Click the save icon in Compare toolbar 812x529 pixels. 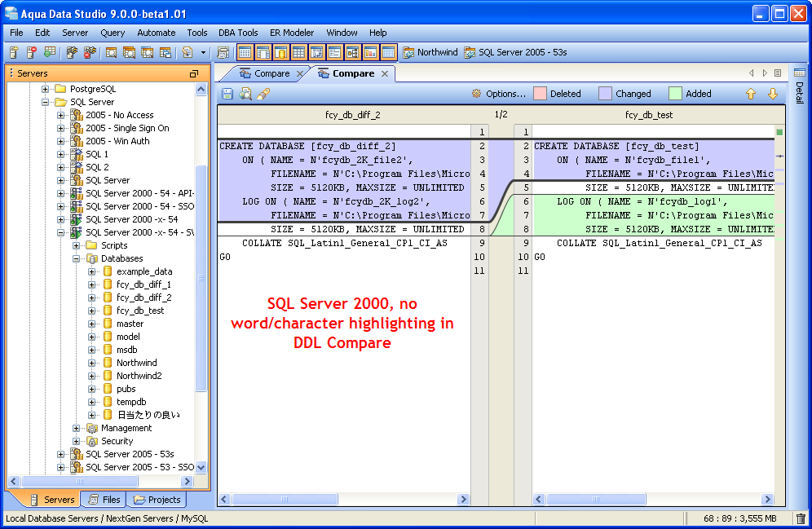pos(227,94)
